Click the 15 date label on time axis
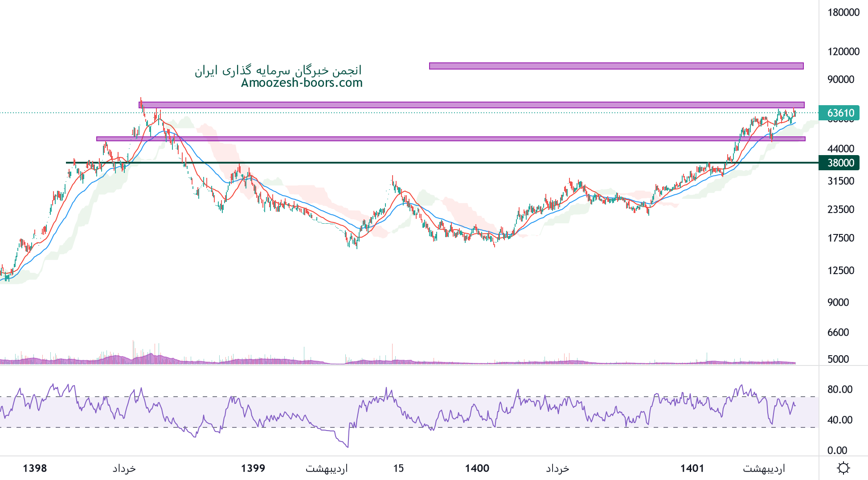The height and width of the screenshot is (480, 868). tap(398, 468)
